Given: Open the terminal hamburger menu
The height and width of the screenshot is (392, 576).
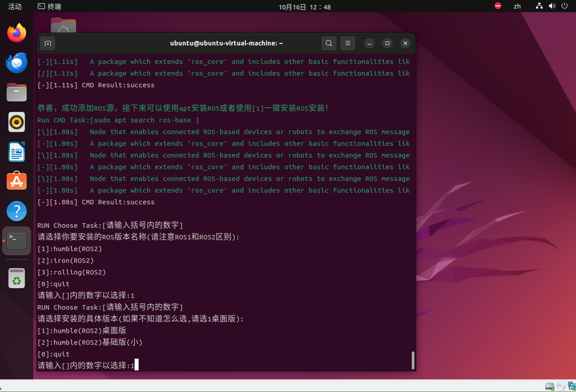Looking at the screenshot, I should (347, 43).
